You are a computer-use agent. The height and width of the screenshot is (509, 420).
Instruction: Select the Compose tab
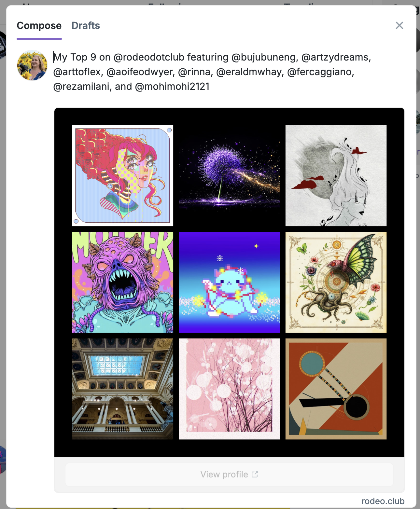(x=39, y=25)
